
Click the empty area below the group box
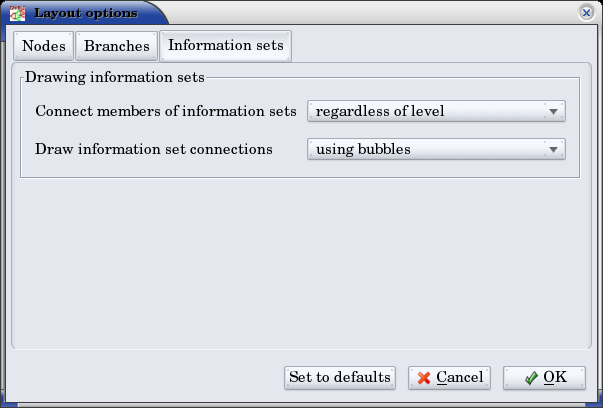tap(300, 260)
